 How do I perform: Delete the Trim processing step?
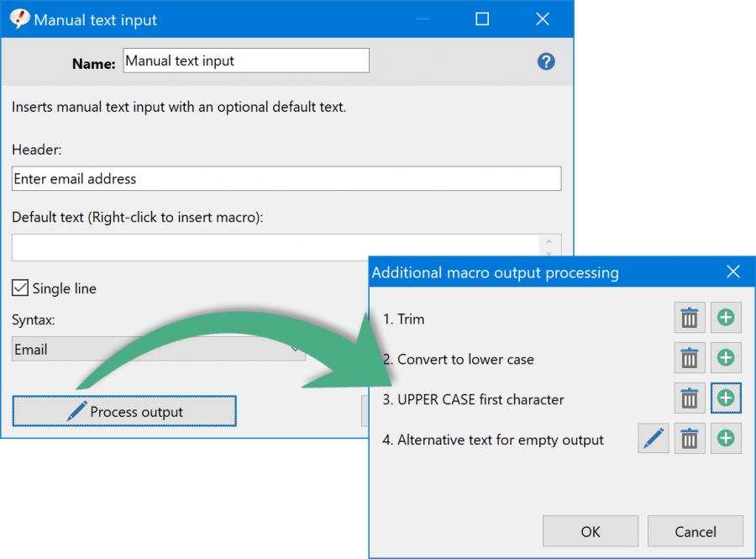click(690, 318)
